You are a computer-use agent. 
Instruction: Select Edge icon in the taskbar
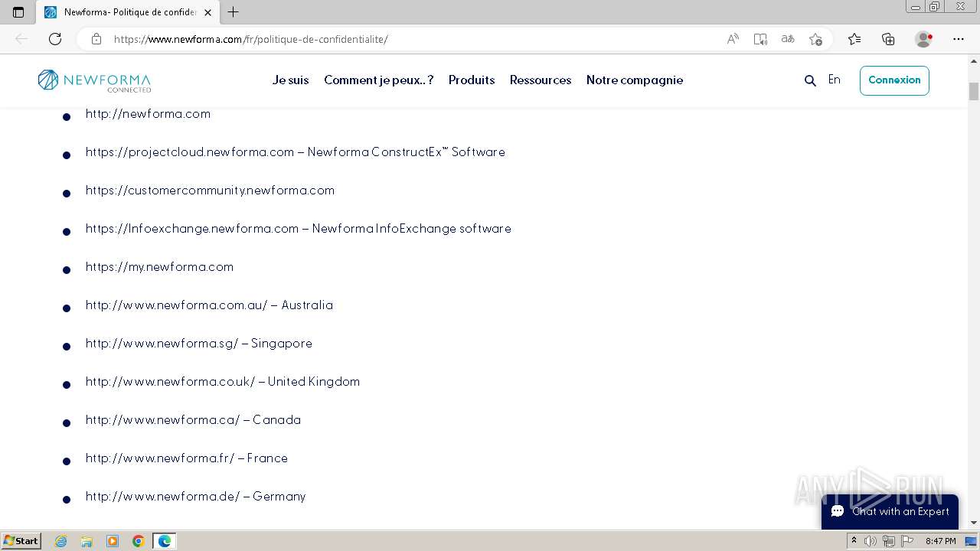click(165, 541)
